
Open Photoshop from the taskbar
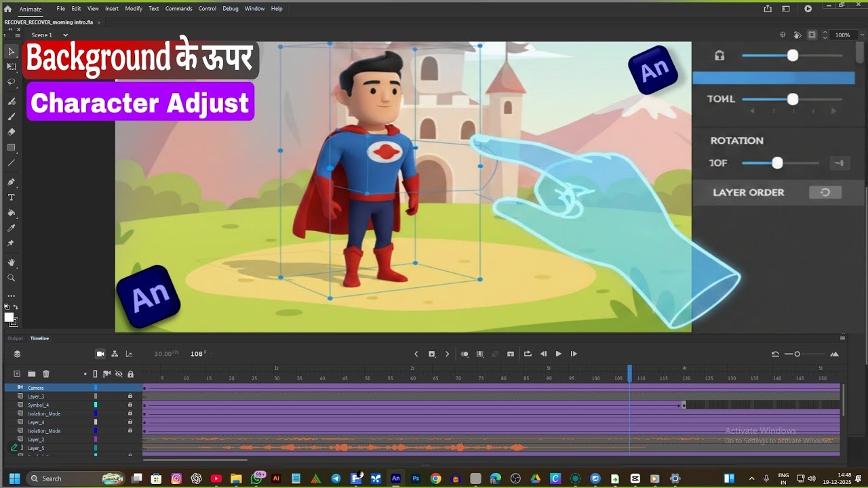(416, 479)
